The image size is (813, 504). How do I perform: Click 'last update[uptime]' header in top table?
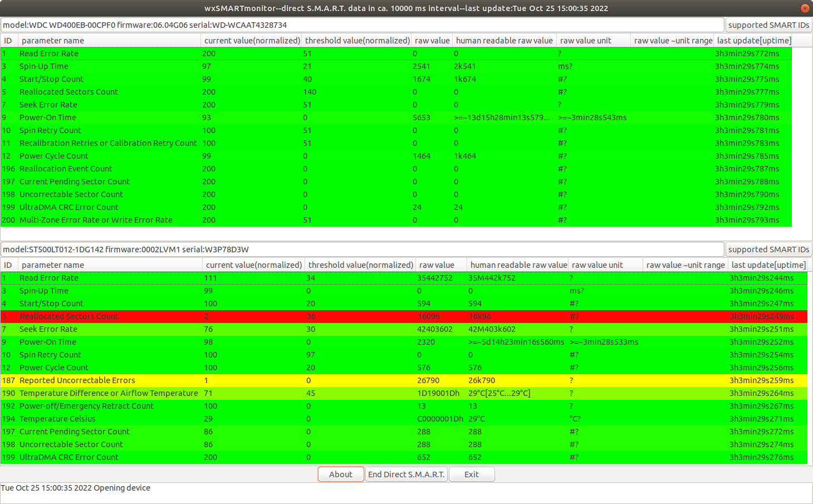753,41
